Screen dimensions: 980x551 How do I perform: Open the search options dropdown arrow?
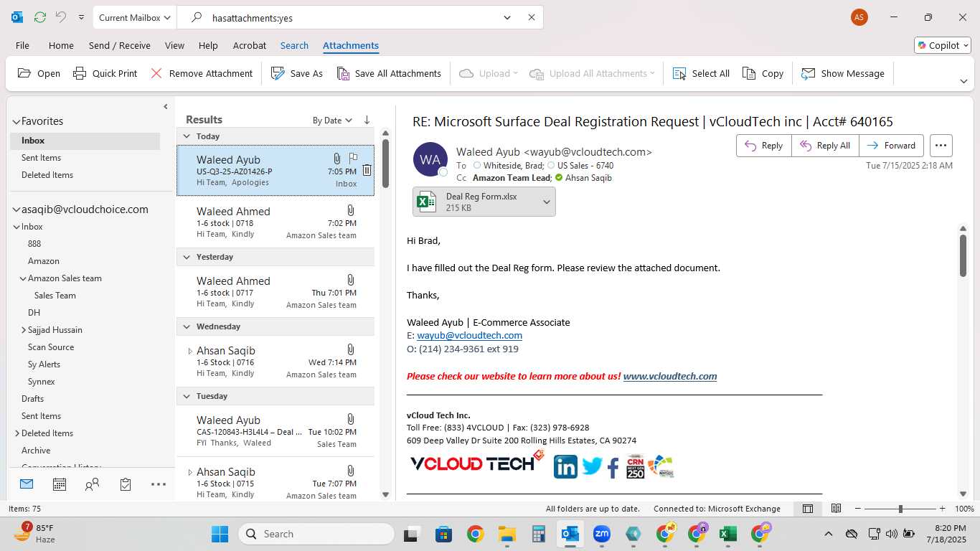tap(507, 17)
